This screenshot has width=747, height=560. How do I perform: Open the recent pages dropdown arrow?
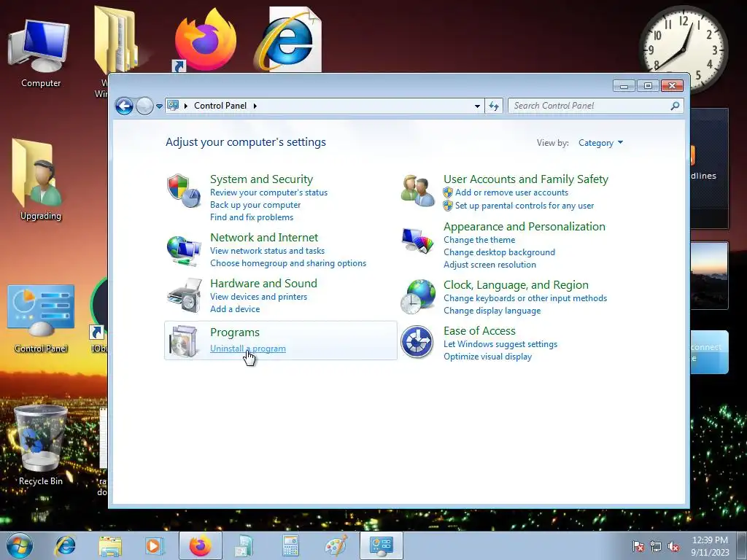[x=159, y=106]
